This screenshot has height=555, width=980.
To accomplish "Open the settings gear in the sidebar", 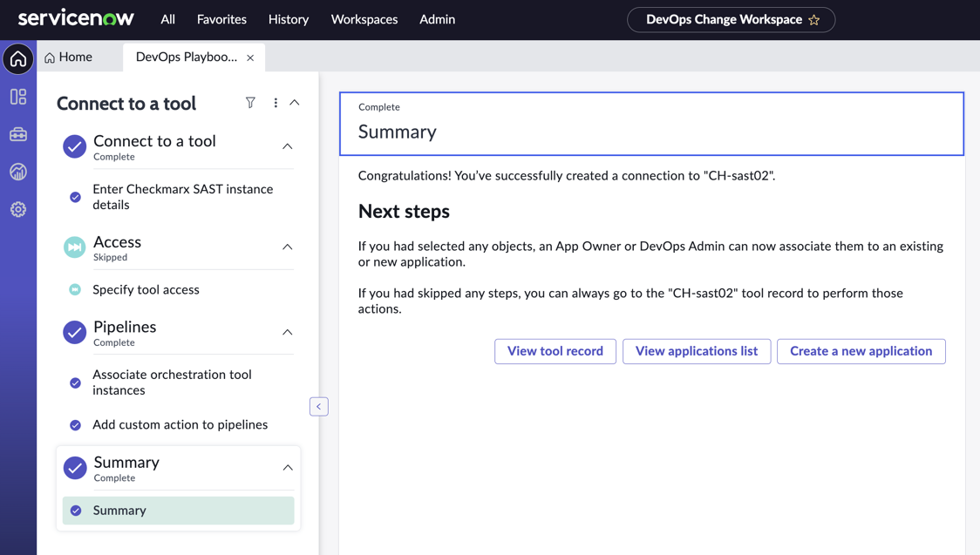I will [x=18, y=209].
